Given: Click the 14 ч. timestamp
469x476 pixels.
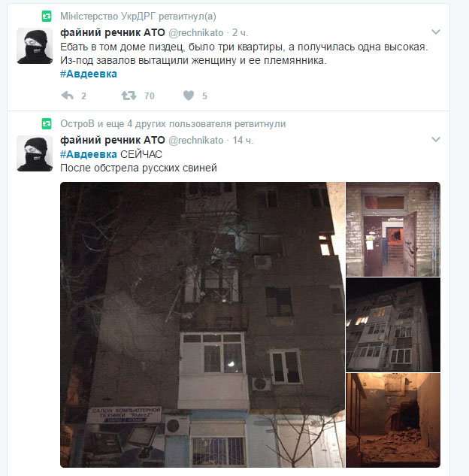Looking at the screenshot, I should pyautogui.click(x=243, y=141).
